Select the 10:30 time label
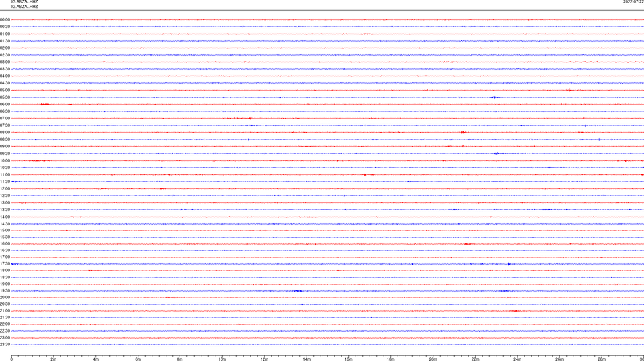Screen dimensions: 644x362 (x=5, y=168)
